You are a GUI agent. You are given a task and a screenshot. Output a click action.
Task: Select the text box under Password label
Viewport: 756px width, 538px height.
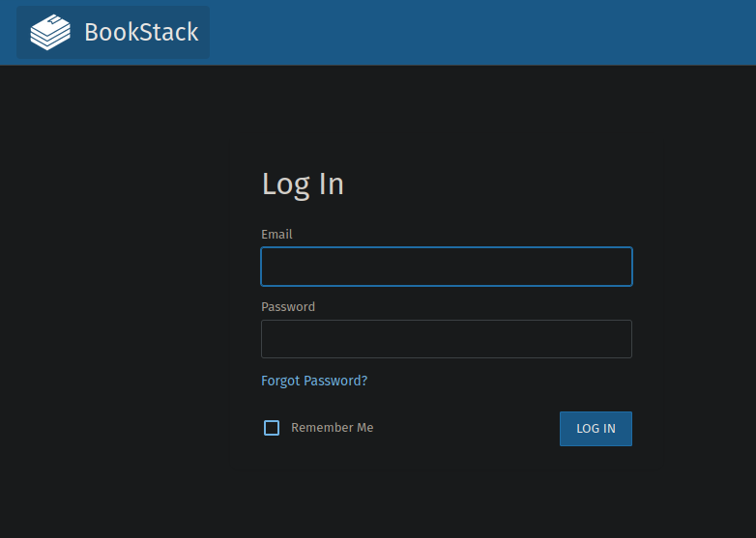point(446,339)
